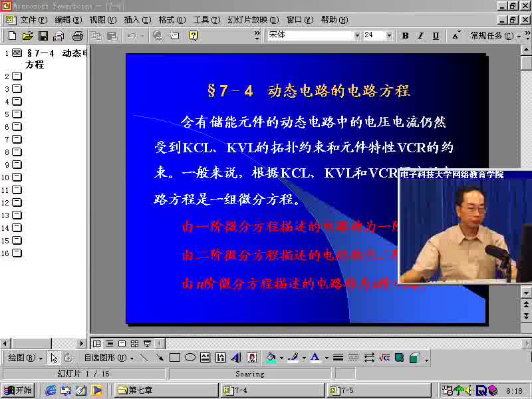Click the Arrow Style icon
The image size is (532, 399).
click(x=369, y=357)
